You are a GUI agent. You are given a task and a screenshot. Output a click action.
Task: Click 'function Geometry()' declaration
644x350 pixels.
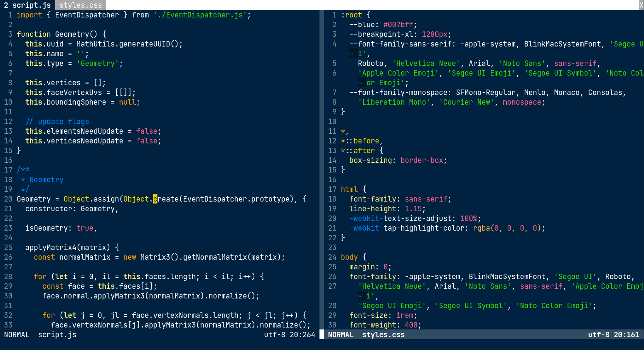click(57, 34)
